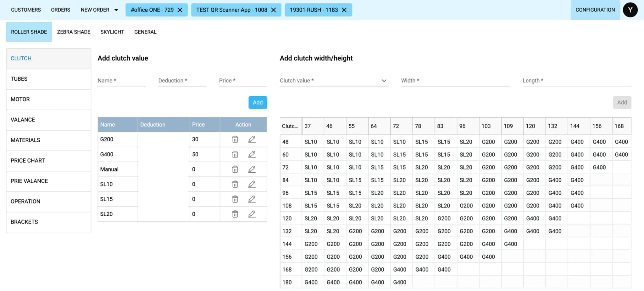Viewport: 644px width, 291px height.
Task: Edit the Manual clutch entry
Action: pyautogui.click(x=252, y=169)
